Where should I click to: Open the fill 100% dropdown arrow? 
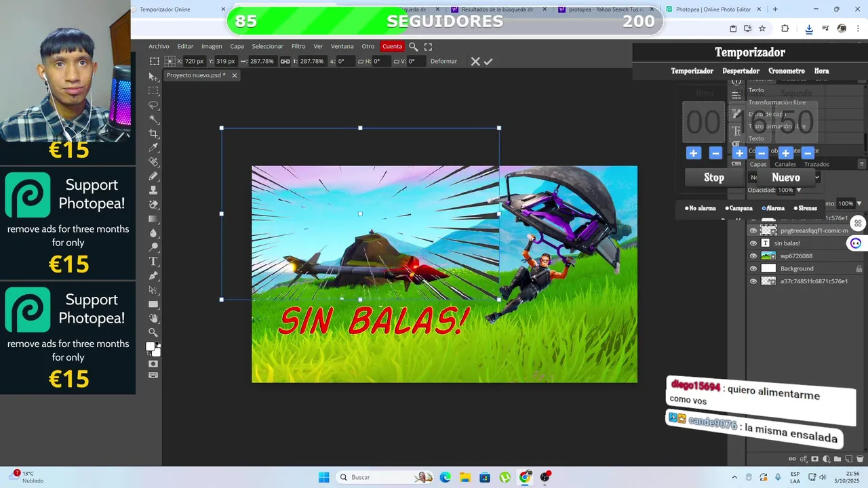[x=859, y=204]
